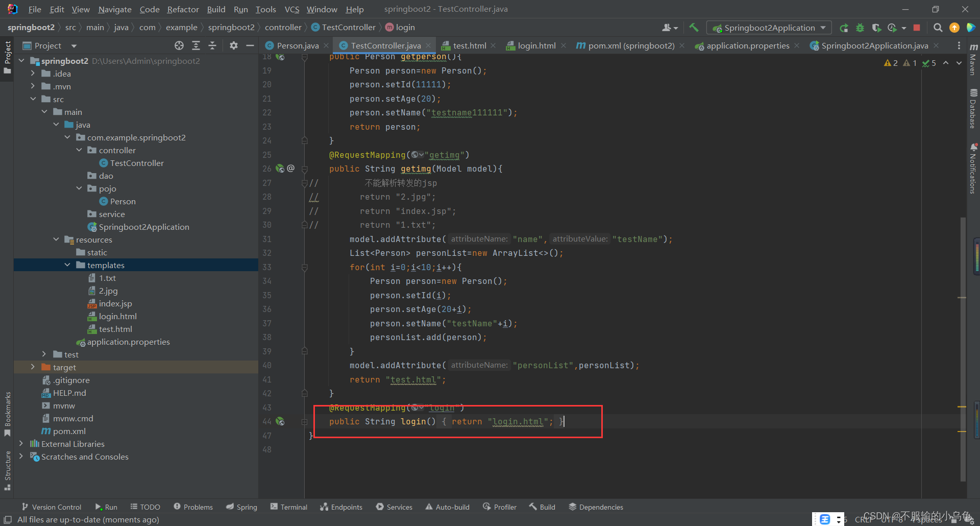Open the Structure side panel
The width and height of the screenshot is (980, 526).
click(x=7, y=470)
